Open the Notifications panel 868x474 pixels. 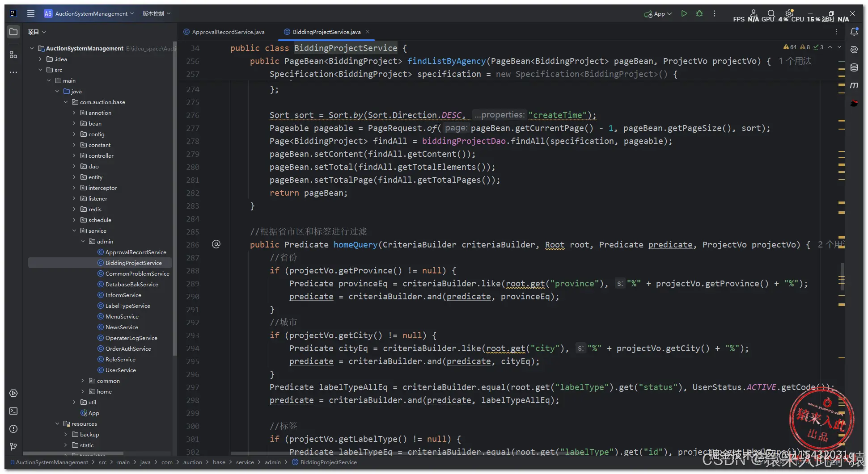point(854,32)
